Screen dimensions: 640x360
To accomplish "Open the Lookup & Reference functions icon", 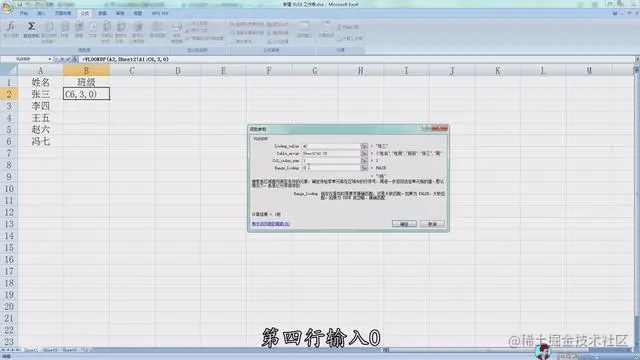I will [121, 31].
